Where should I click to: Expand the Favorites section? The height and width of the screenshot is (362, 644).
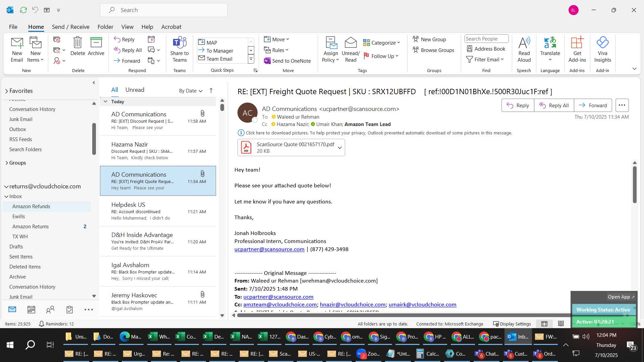[6, 91]
